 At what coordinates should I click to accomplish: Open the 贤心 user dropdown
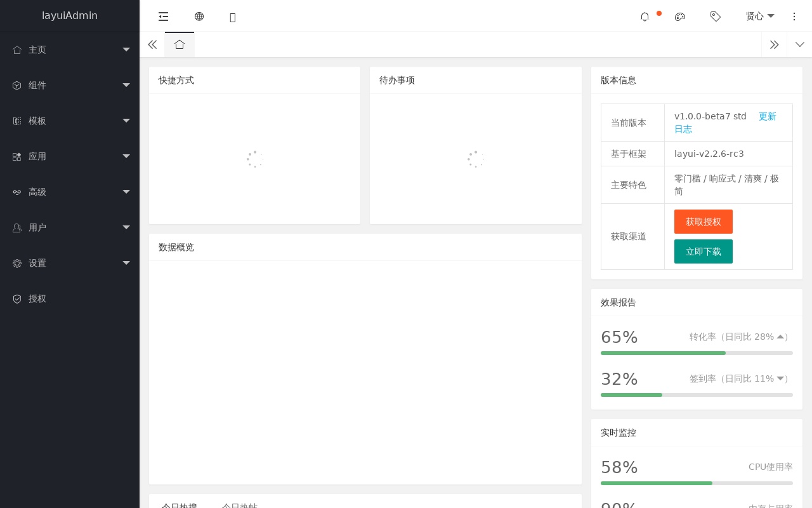point(760,17)
